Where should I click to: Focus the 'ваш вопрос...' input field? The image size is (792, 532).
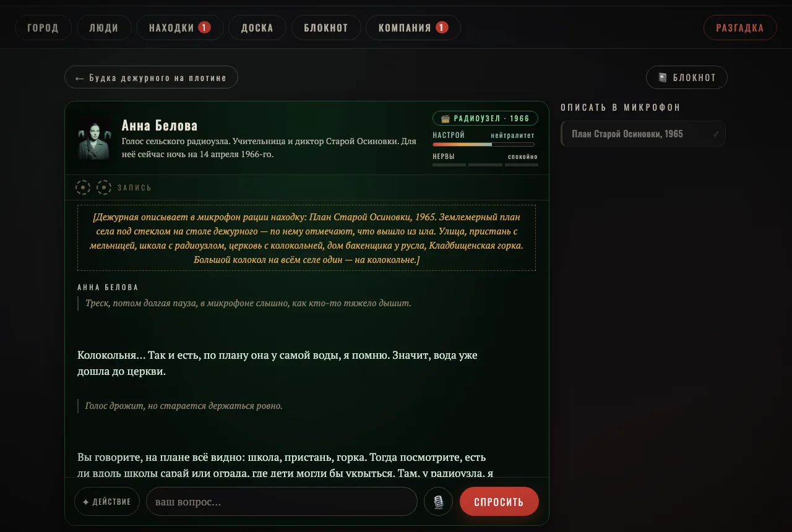click(x=282, y=502)
